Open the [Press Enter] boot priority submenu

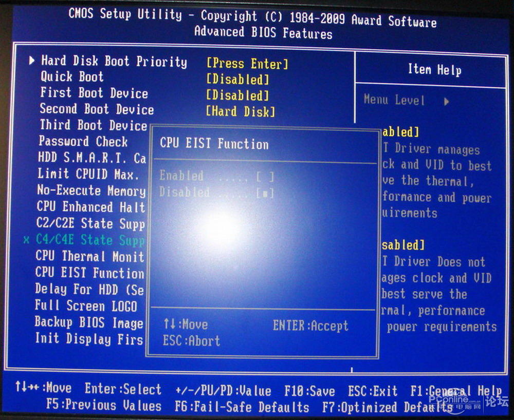pos(247,64)
